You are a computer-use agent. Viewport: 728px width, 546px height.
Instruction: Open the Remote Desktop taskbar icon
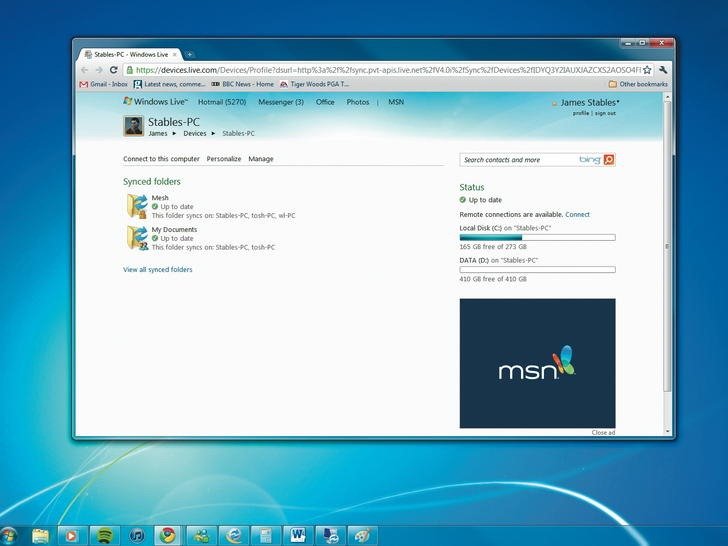tap(330, 536)
